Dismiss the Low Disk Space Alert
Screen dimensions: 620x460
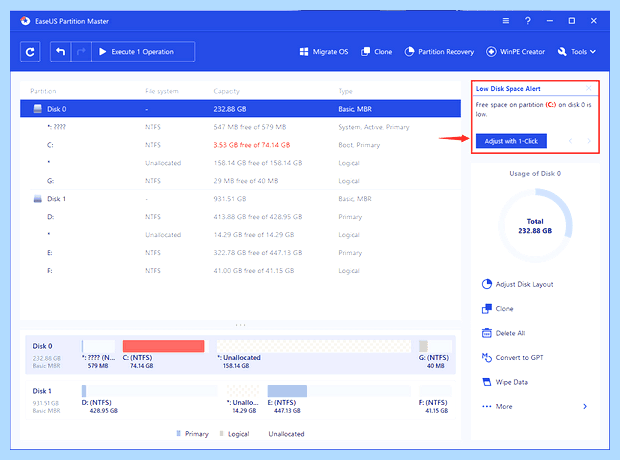pyautogui.click(x=588, y=88)
